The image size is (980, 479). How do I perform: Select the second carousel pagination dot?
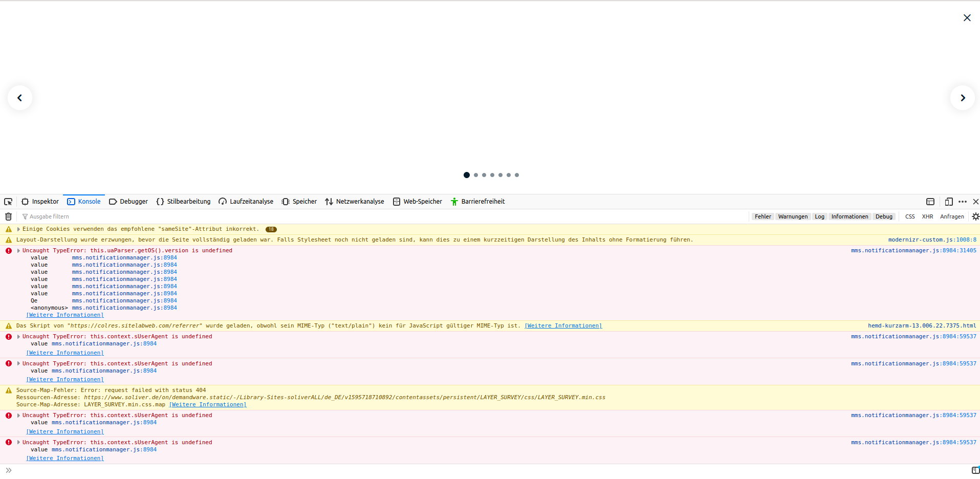(x=476, y=175)
